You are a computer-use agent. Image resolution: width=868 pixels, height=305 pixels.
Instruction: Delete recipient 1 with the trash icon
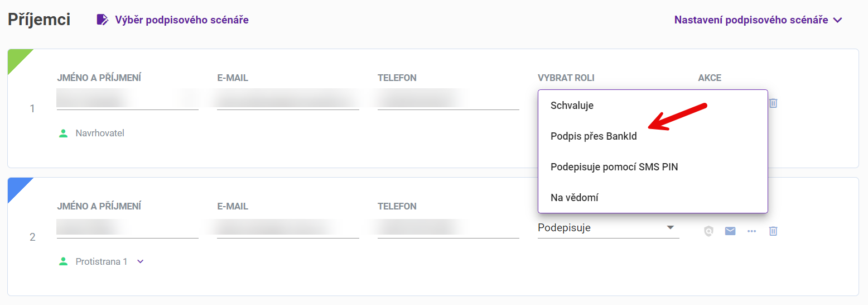coord(773,103)
